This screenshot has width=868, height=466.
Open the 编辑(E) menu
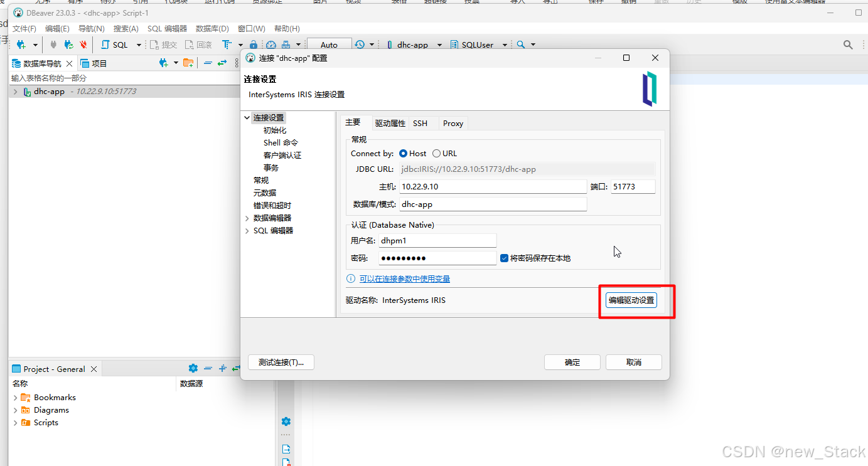[x=57, y=29]
